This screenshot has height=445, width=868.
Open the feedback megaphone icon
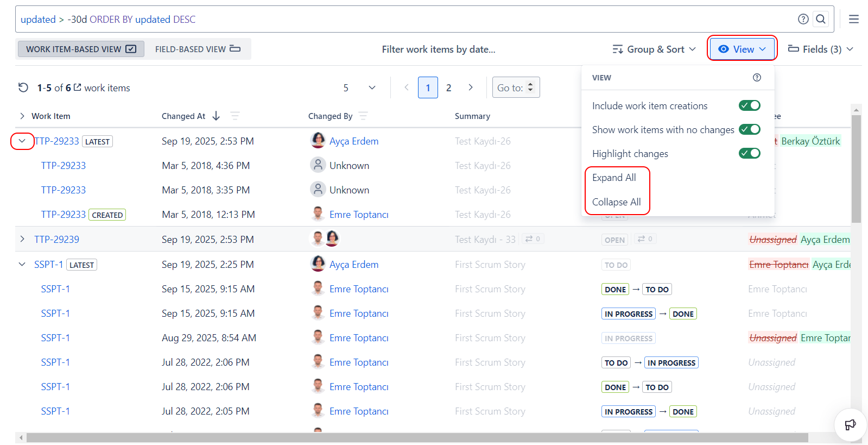pos(850,424)
